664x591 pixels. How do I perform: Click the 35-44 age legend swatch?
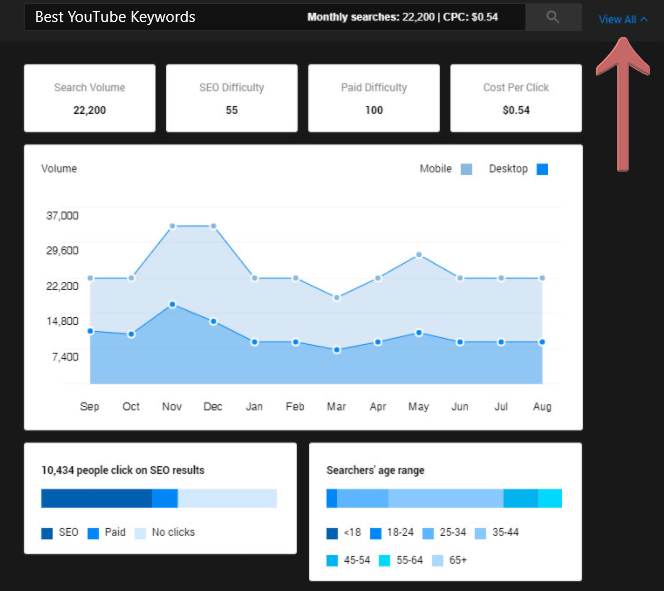click(x=480, y=533)
